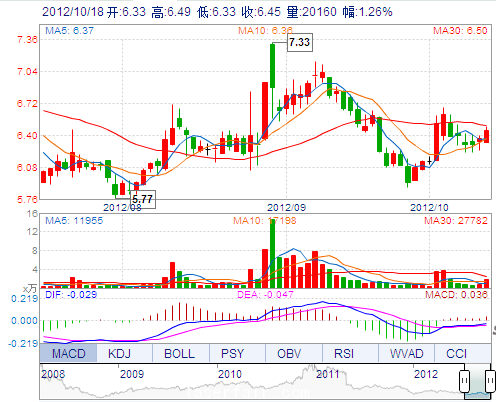This screenshot has width=496, height=402.
Task: Click the -0.219 MACD axis label
Action: (23, 343)
